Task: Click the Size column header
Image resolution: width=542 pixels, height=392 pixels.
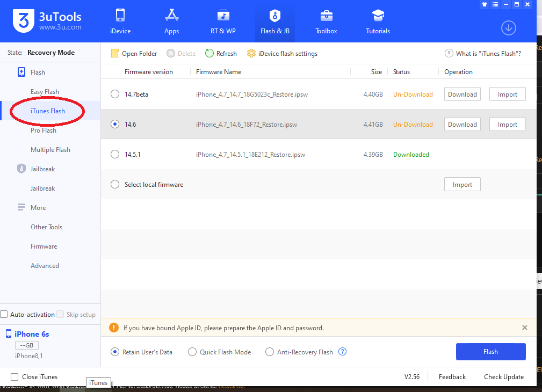Action: [x=377, y=72]
